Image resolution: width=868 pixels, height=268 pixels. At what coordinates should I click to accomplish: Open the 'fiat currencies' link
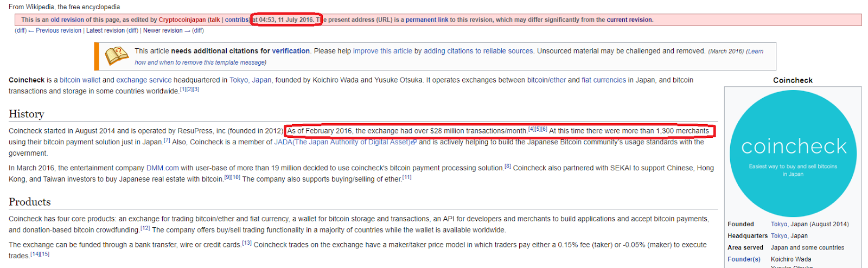coord(604,80)
